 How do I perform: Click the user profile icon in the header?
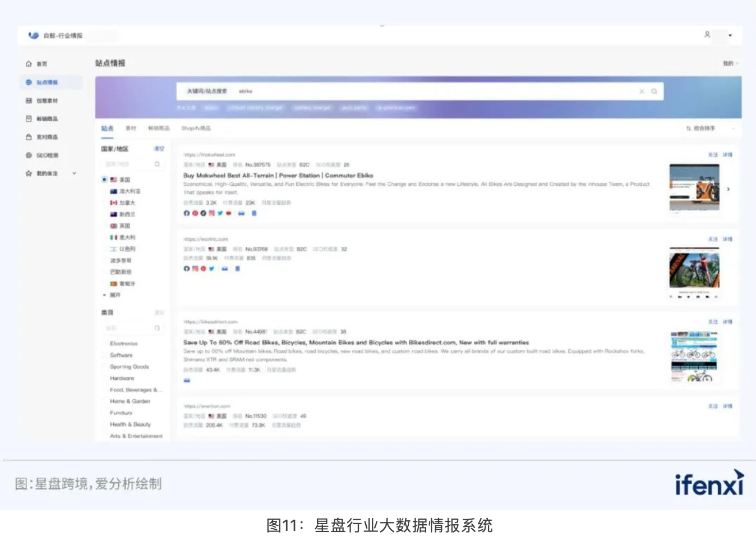707,35
